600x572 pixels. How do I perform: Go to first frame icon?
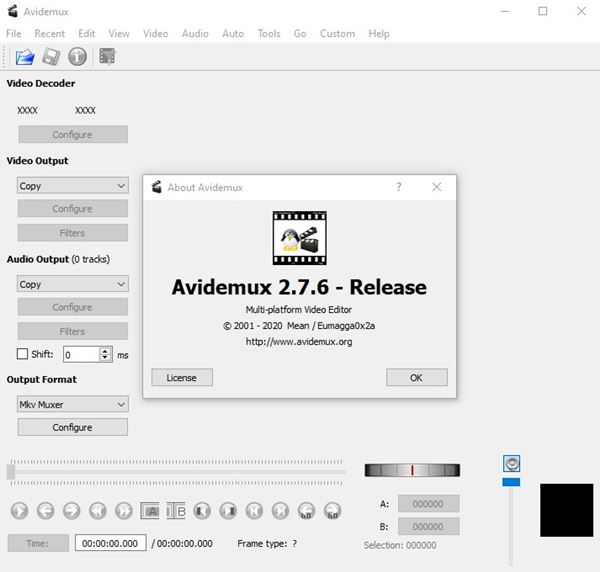tap(254, 511)
